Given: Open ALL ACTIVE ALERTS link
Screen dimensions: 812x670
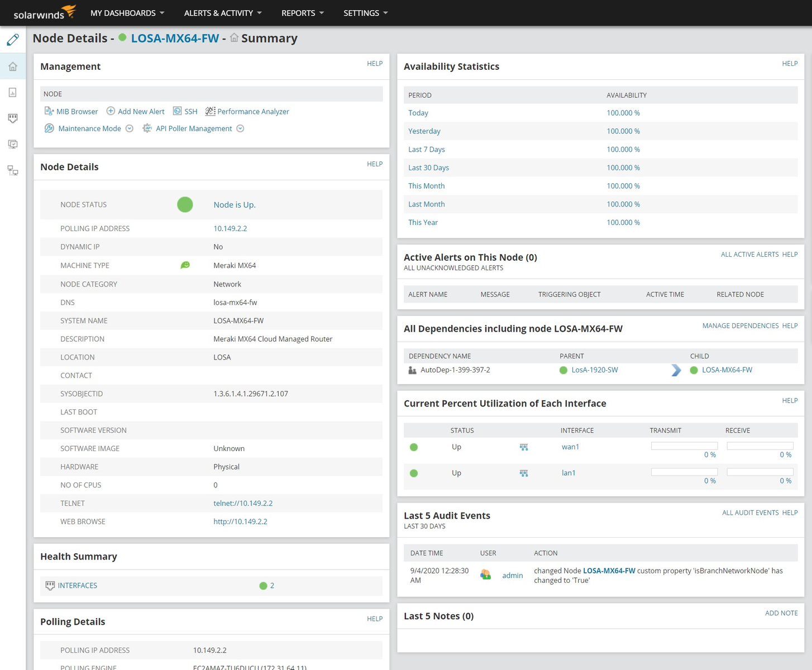Looking at the screenshot, I should [x=749, y=254].
